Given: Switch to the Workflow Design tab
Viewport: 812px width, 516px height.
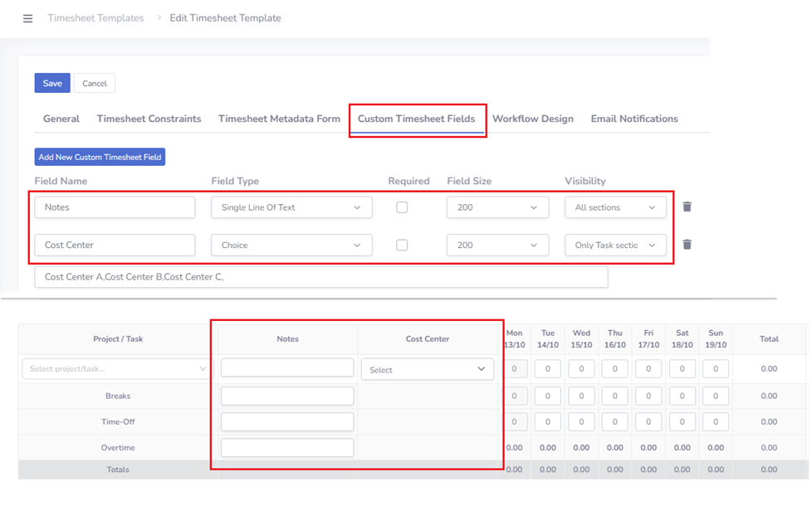Looking at the screenshot, I should point(532,119).
